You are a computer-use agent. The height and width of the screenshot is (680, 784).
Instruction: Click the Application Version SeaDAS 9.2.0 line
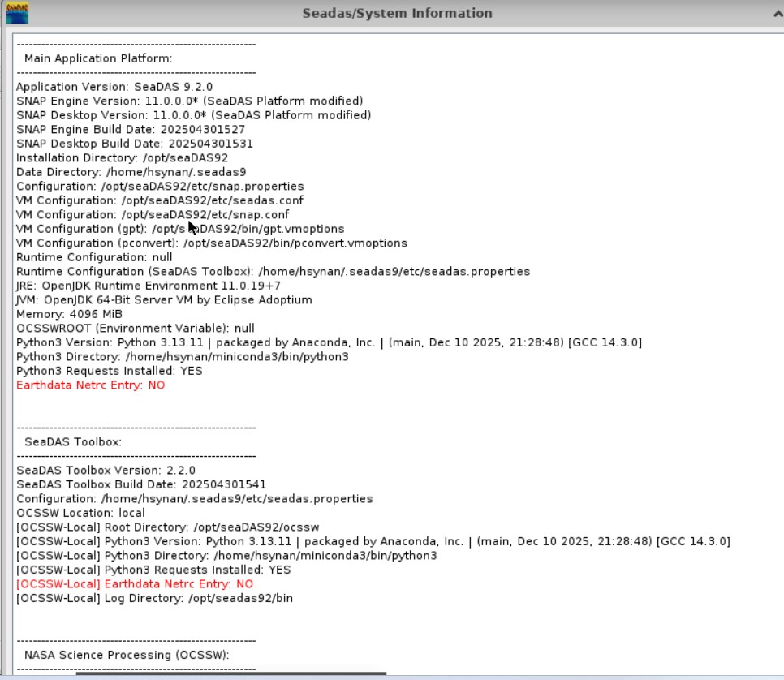(x=114, y=87)
